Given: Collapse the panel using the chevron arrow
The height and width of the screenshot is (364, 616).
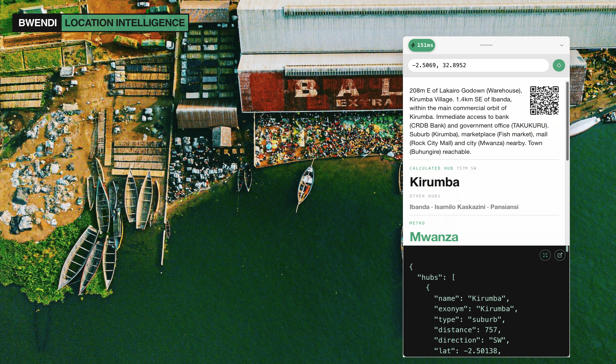Looking at the screenshot, I should tap(562, 45).
